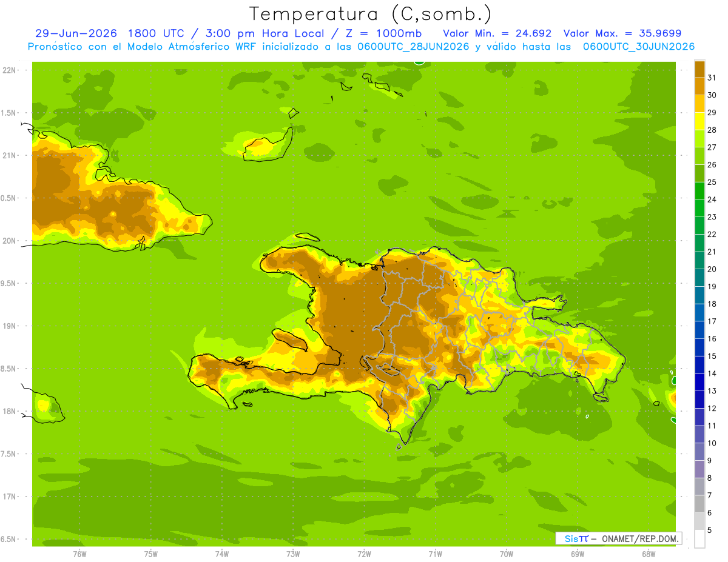The width and height of the screenshot is (728, 562).
Task: Click the '30' colorbar label
Action: tap(712, 95)
